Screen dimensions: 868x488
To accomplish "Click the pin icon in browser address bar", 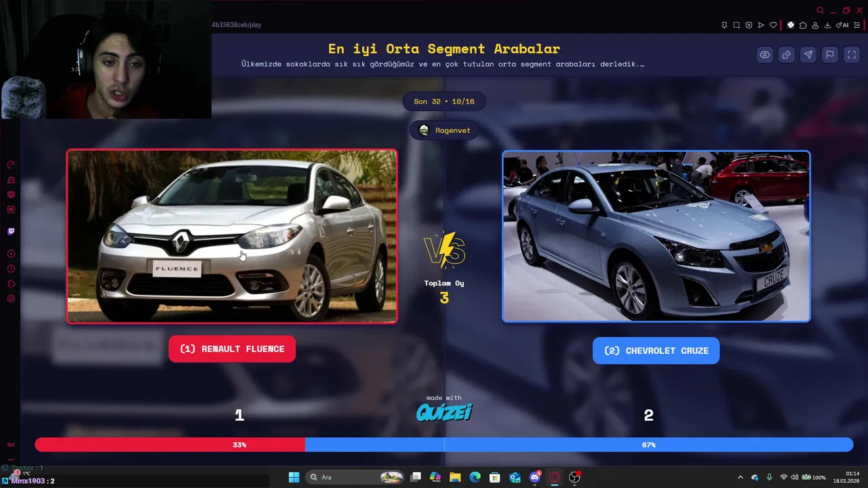I will [x=724, y=25].
